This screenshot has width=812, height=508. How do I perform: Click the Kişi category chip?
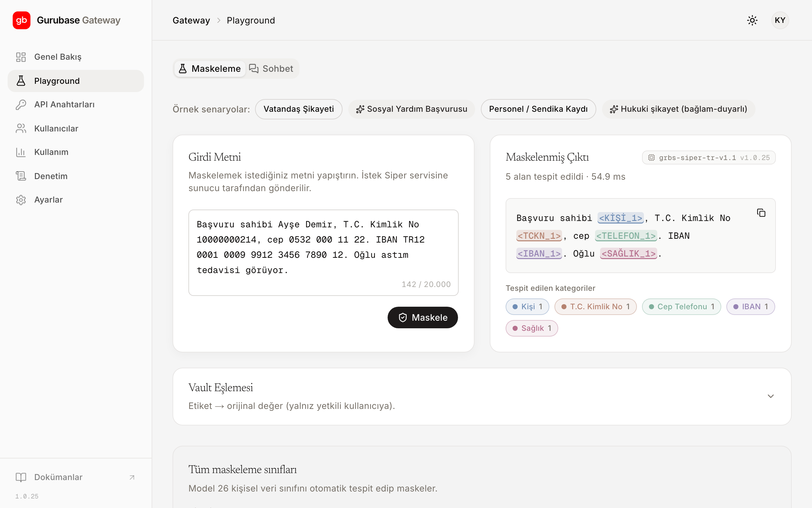527,307
